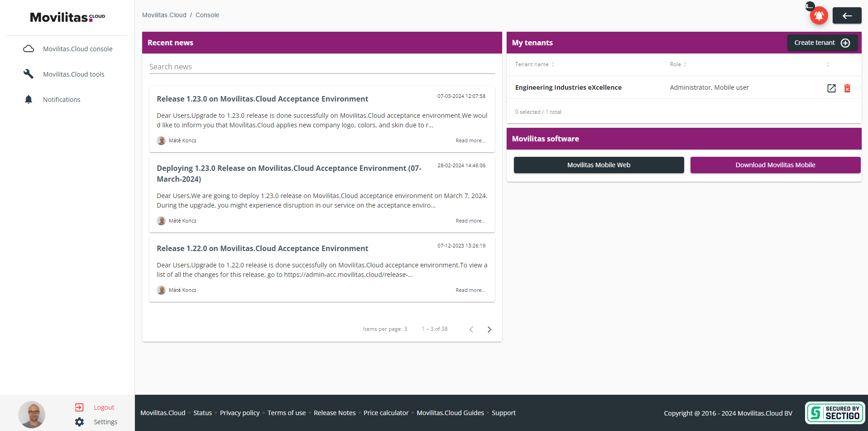Click the sort arrows in the actions column

(828, 64)
